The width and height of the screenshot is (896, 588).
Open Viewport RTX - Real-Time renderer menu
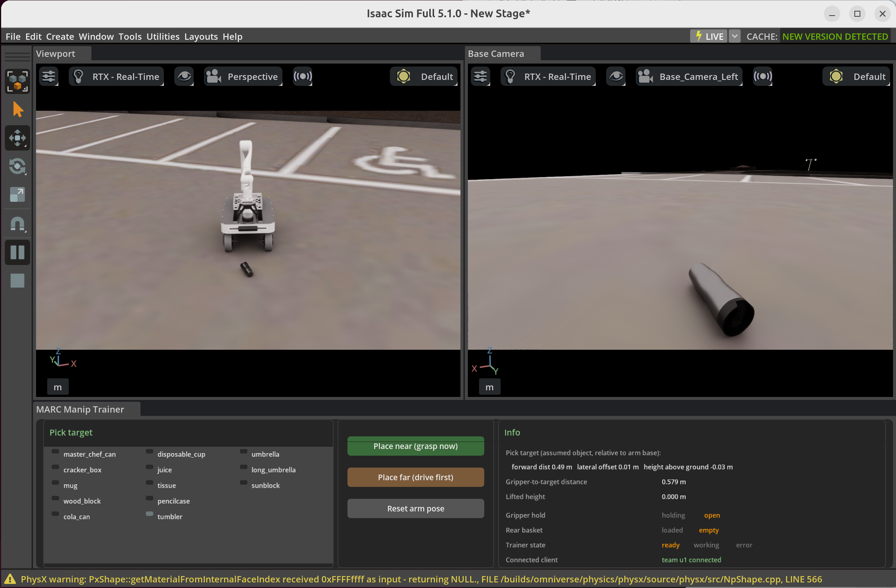(x=116, y=77)
